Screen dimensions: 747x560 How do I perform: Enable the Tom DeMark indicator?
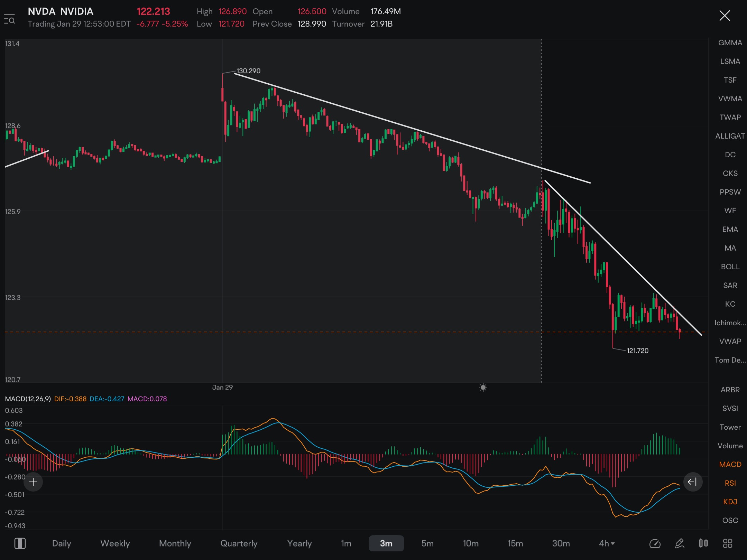point(730,360)
